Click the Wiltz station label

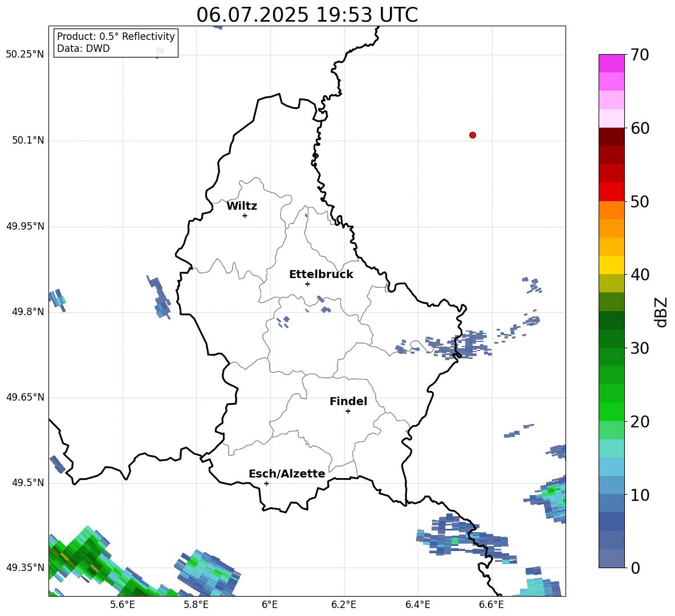coord(242,206)
